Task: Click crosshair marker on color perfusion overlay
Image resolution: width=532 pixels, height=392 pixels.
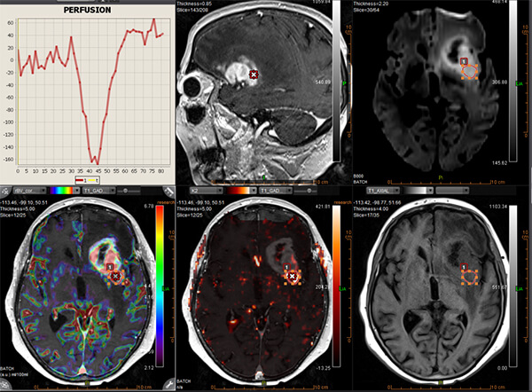Action: point(115,277)
